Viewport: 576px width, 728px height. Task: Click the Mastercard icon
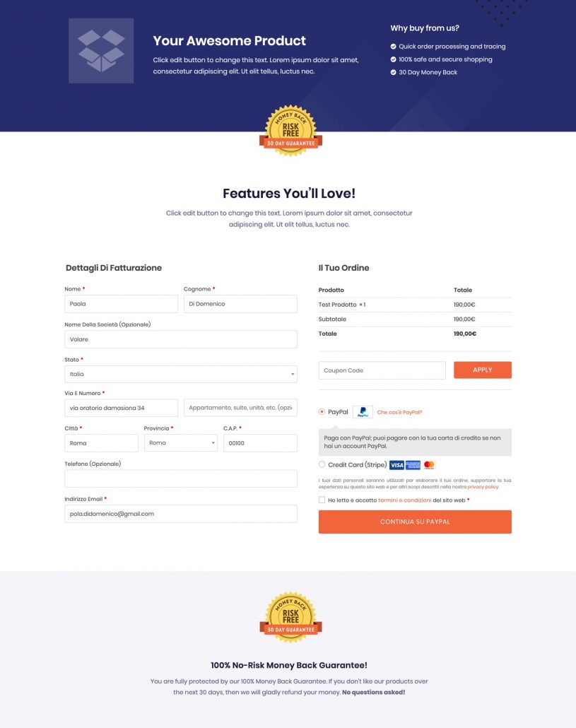pos(429,465)
